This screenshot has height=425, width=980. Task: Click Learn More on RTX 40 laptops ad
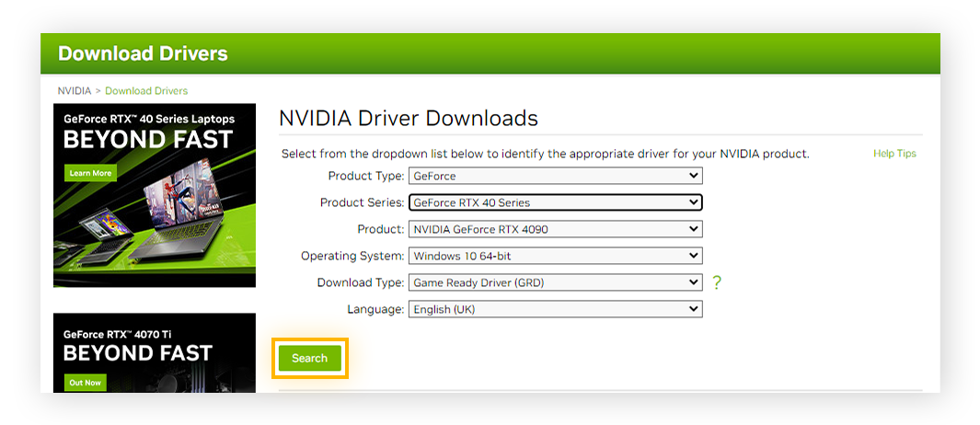coord(90,173)
